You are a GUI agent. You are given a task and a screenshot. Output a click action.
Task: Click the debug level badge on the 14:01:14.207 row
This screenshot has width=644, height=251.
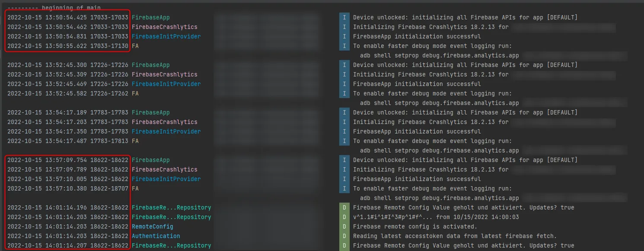344,246
